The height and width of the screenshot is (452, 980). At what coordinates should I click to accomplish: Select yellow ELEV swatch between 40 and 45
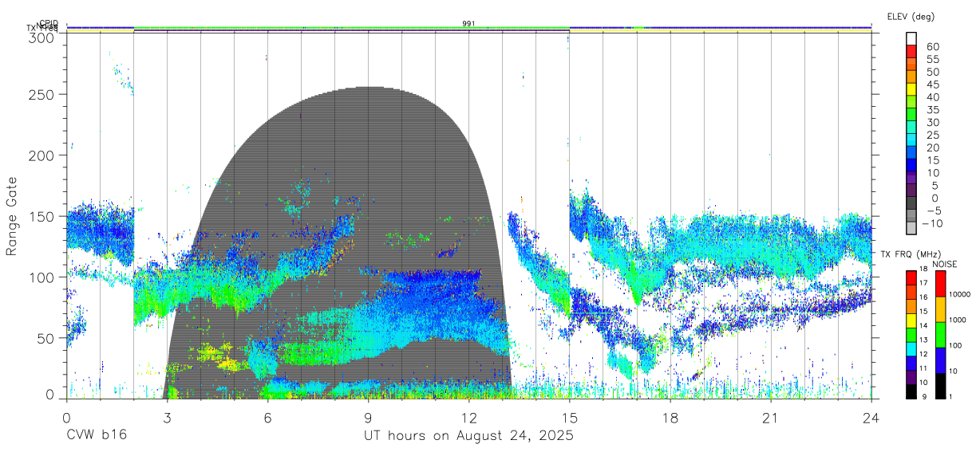coord(911,89)
